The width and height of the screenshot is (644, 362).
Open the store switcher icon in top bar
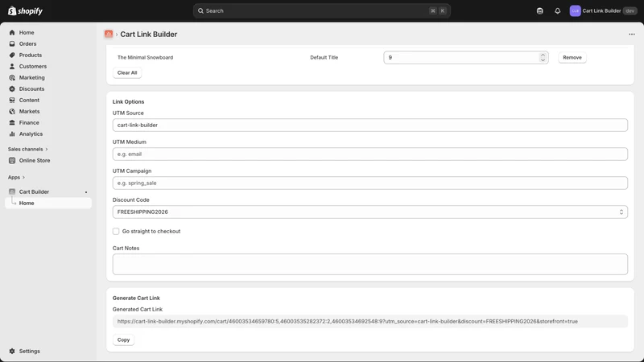pyautogui.click(x=539, y=11)
